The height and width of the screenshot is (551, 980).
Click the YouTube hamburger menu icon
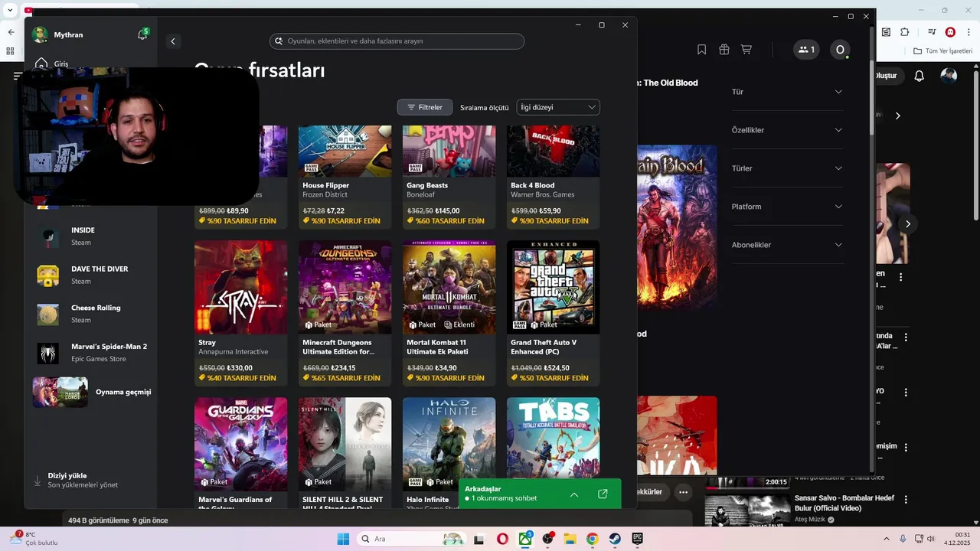[x=17, y=76]
